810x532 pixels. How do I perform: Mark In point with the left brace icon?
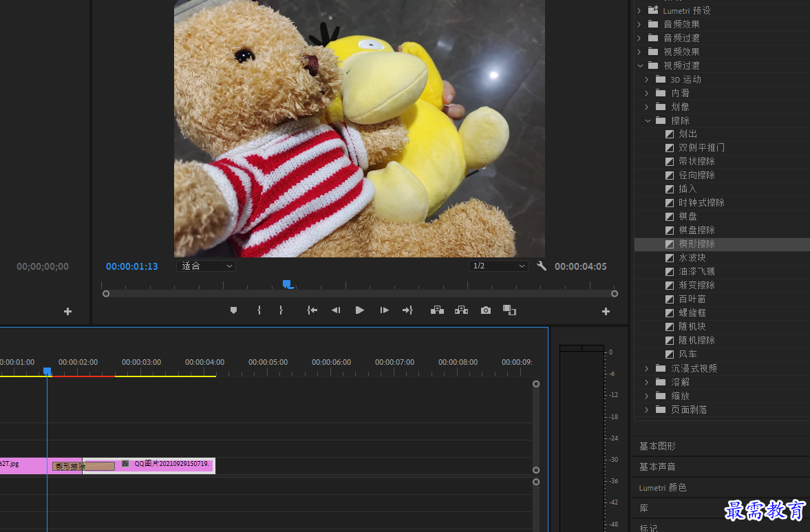tap(259, 310)
